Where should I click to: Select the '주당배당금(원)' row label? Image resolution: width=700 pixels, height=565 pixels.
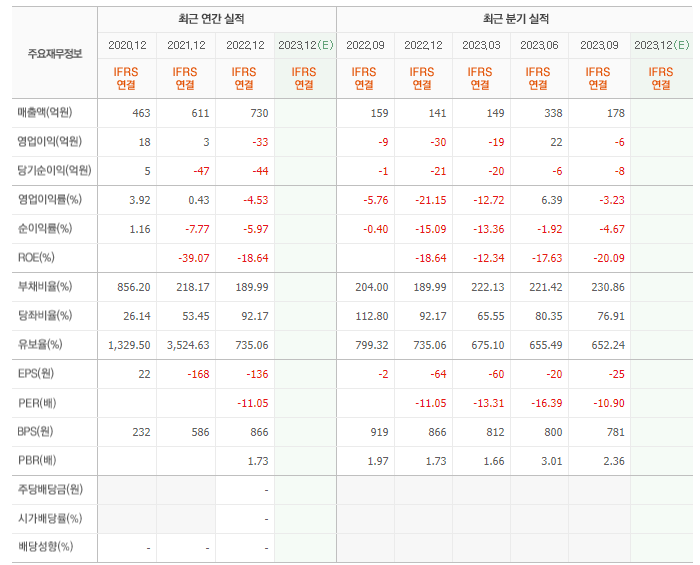(50, 490)
